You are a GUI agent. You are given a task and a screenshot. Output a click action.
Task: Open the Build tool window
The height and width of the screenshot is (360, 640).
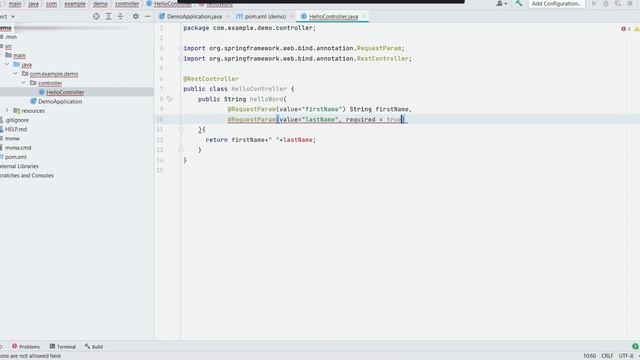[94, 347]
